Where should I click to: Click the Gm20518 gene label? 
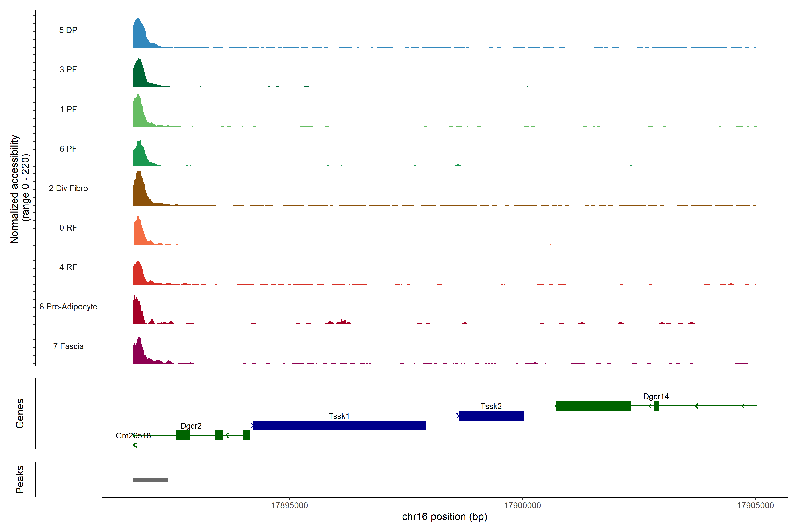tap(133, 436)
